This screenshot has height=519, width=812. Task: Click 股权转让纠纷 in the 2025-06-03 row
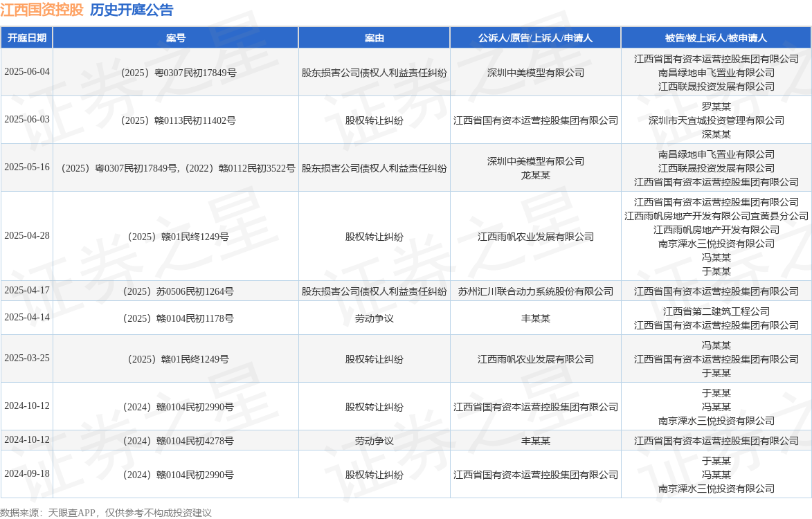[x=374, y=120]
